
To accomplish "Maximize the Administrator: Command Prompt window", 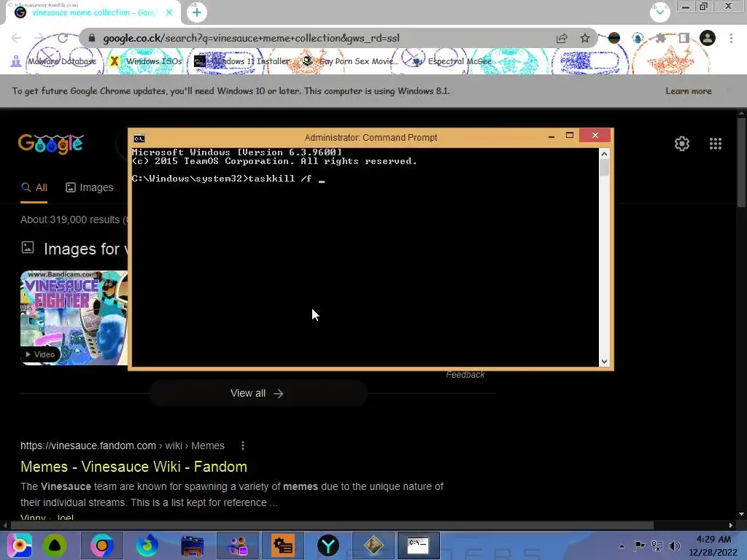I will pos(569,136).
